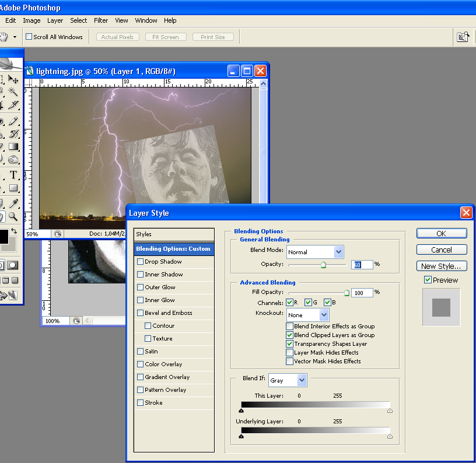Click the Hand tool icon in the options bar
Image resolution: width=476 pixels, height=463 pixels.
click(x=3, y=37)
